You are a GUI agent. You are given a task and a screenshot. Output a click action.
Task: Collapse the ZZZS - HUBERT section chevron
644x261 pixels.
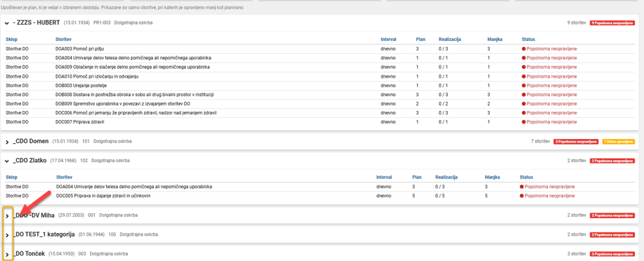[x=7, y=23]
